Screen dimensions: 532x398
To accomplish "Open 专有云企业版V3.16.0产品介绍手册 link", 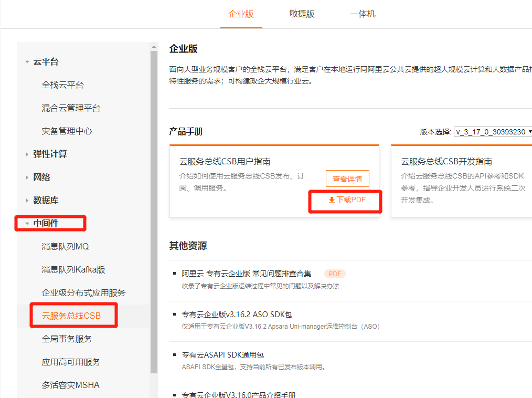I will pos(239,395).
